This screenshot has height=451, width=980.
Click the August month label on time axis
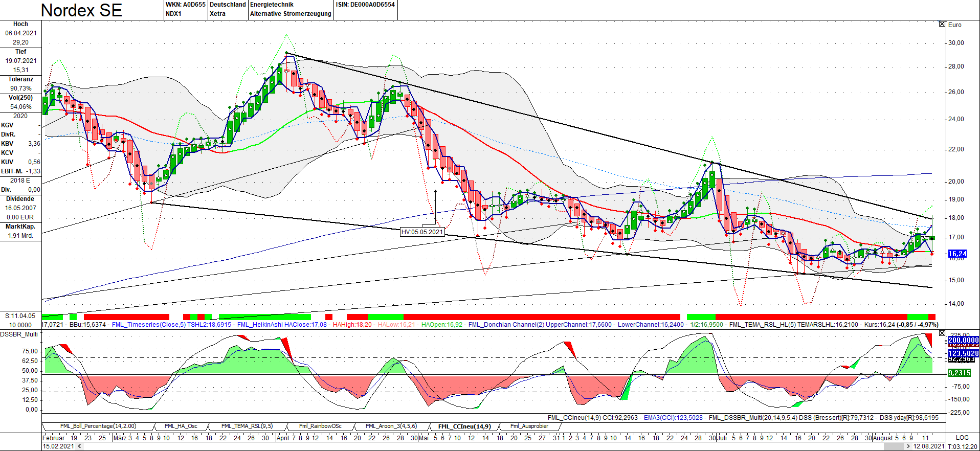(883, 438)
